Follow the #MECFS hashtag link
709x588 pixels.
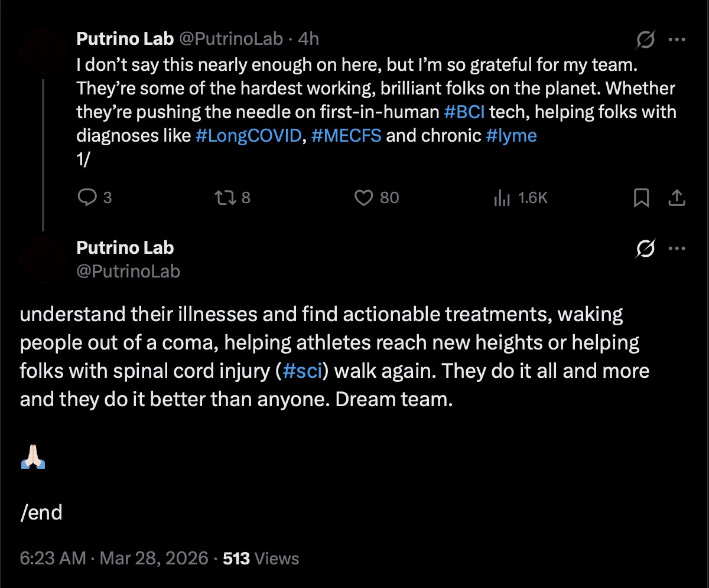[x=346, y=136]
